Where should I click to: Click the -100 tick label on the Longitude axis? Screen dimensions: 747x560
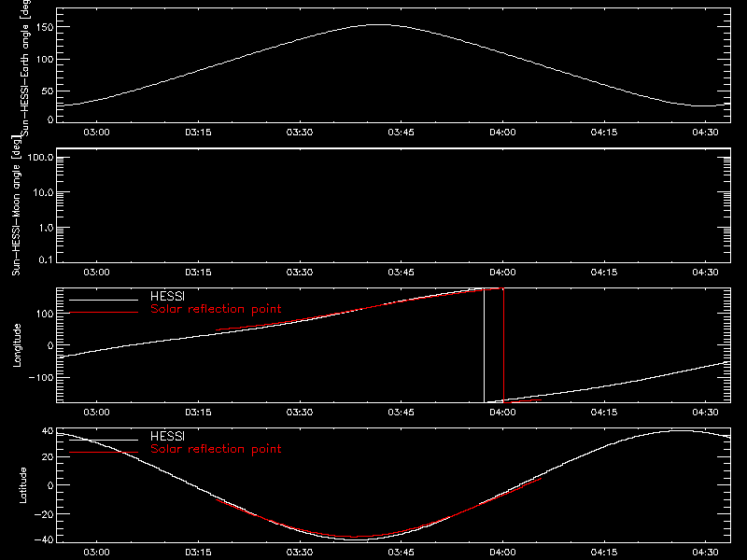click(41, 377)
